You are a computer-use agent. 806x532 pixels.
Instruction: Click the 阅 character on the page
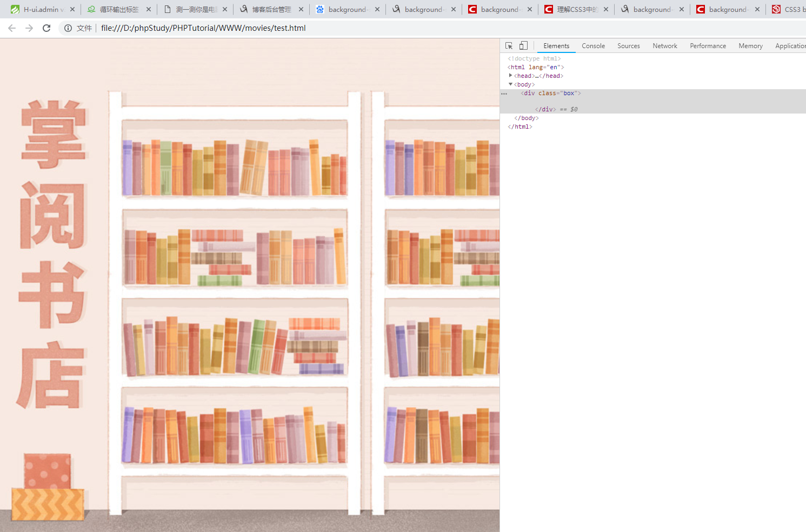53,215
